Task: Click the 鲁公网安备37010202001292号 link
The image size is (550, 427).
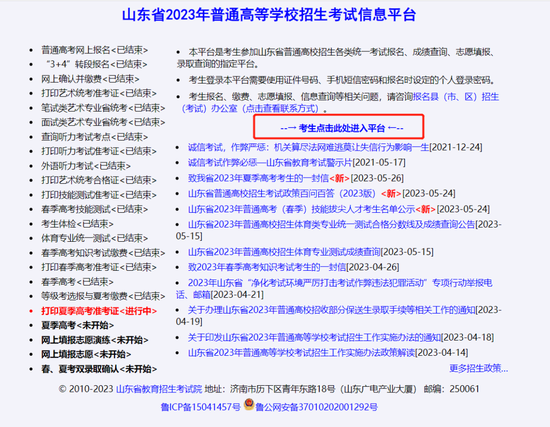Action: coord(316,407)
